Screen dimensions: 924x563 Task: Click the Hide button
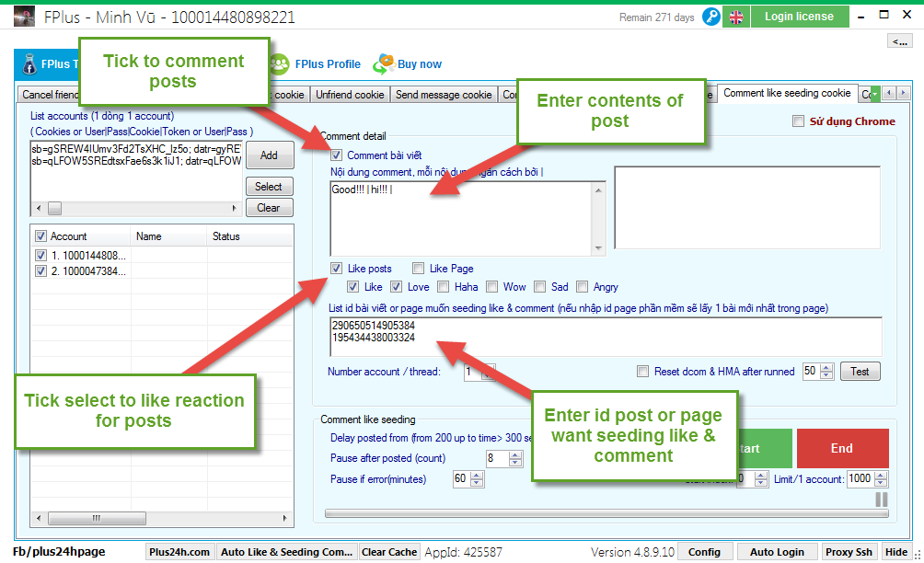click(896, 552)
